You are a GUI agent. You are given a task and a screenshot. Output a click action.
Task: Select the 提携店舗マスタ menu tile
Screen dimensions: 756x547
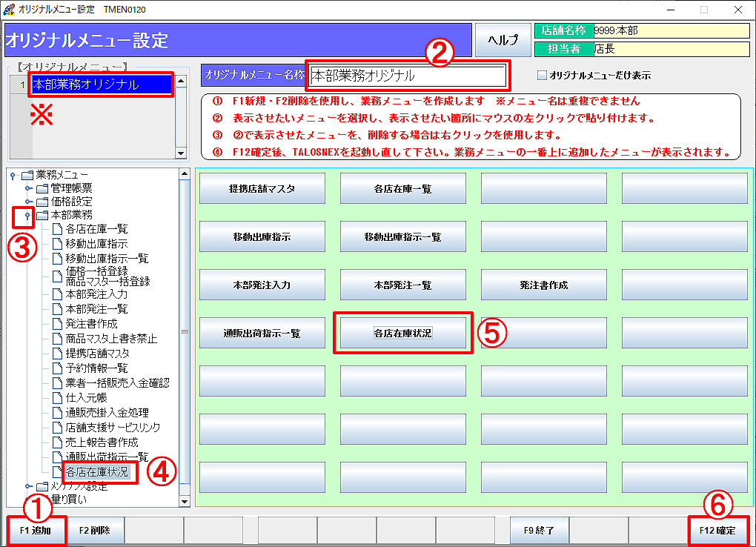click(262, 188)
